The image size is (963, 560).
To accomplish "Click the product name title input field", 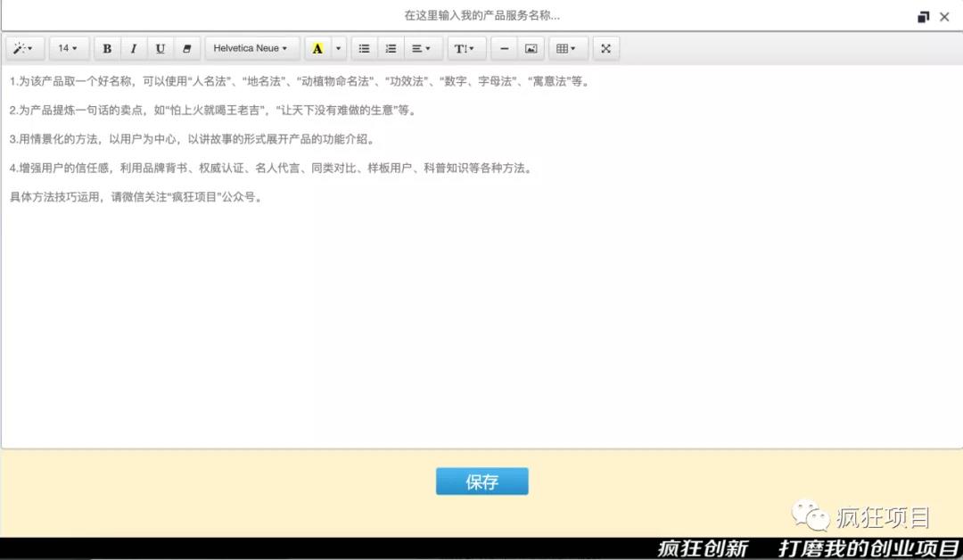I will click(481, 15).
